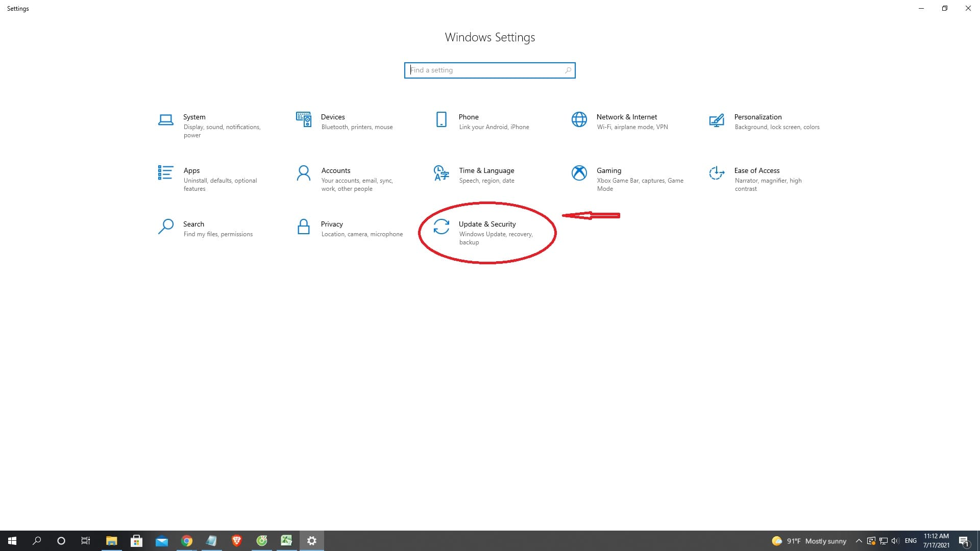Open the Privacy padlock icon

303,227
